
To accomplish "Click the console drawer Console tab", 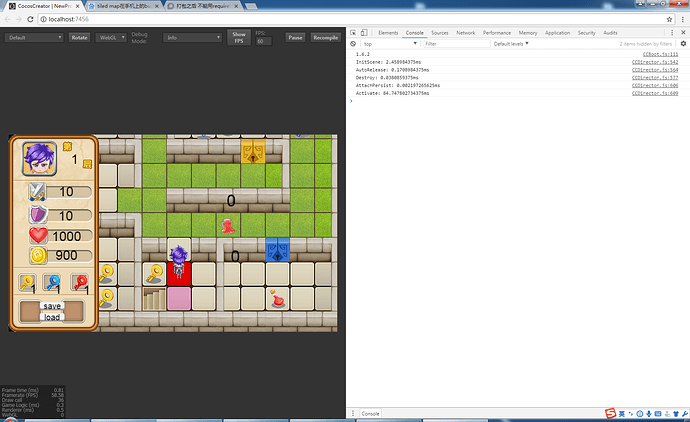I will pyautogui.click(x=371, y=413).
